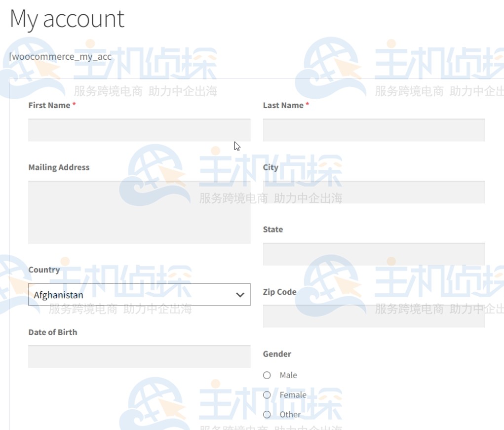Click the Mailing Address label text
The height and width of the screenshot is (430, 504).
pos(59,167)
